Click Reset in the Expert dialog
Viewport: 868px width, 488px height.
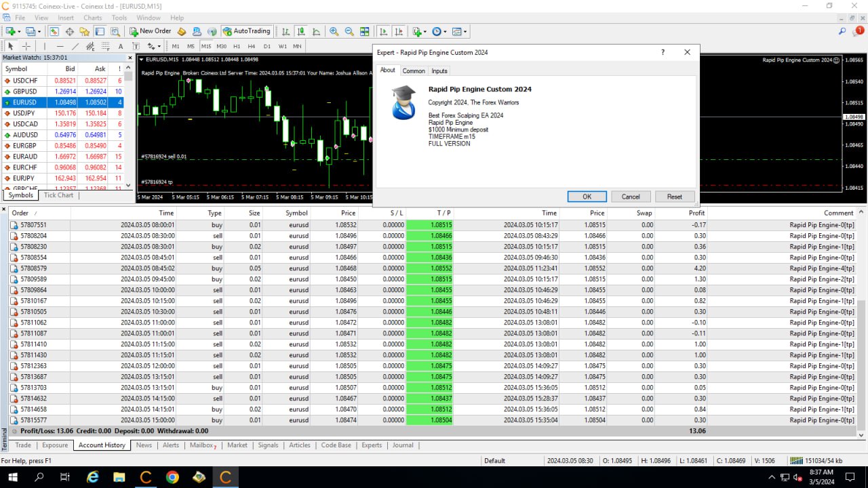(x=675, y=197)
